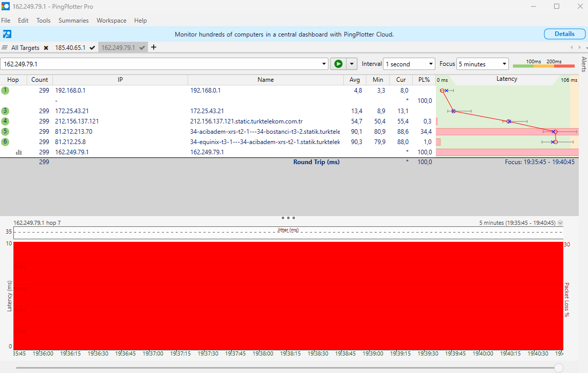Click the name starting 34-acibadem-xrs-t2-1
The image size is (588, 373).
(265, 132)
